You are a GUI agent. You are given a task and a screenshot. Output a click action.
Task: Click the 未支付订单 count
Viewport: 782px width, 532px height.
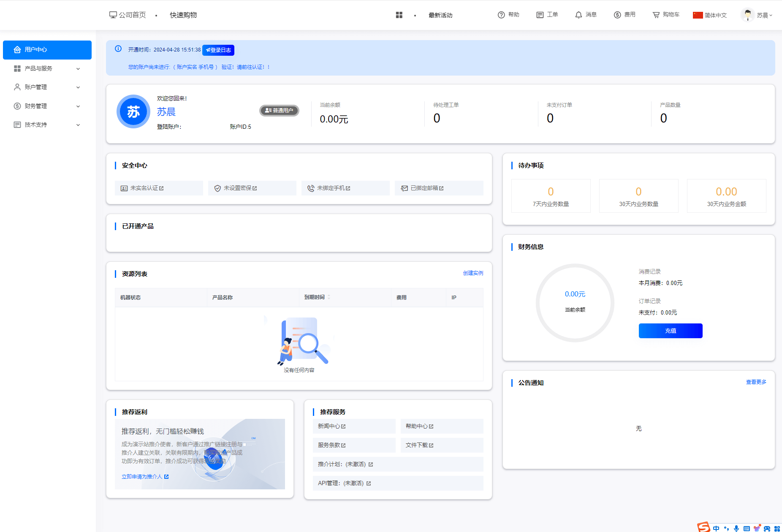(550, 118)
